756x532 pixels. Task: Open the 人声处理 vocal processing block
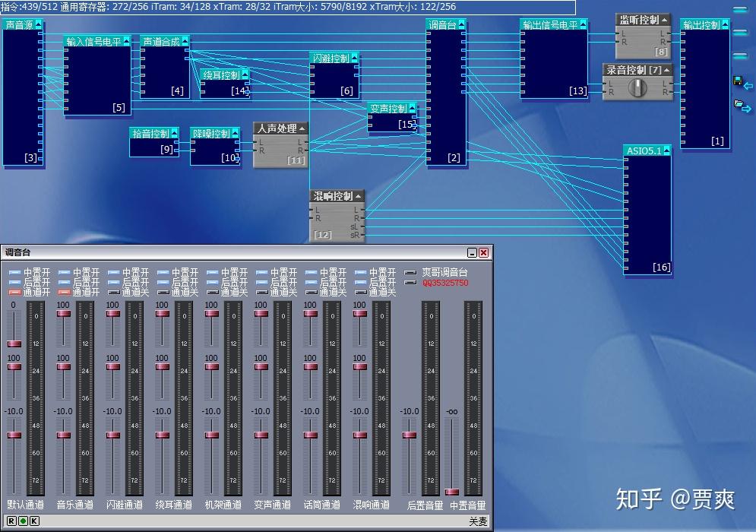coord(278,127)
